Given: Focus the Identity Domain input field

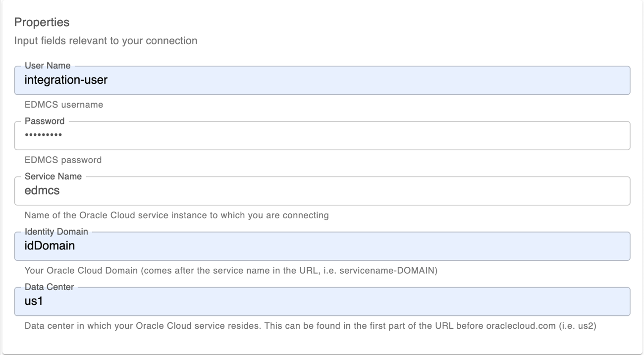Looking at the screenshot, I should pos(322,246).
